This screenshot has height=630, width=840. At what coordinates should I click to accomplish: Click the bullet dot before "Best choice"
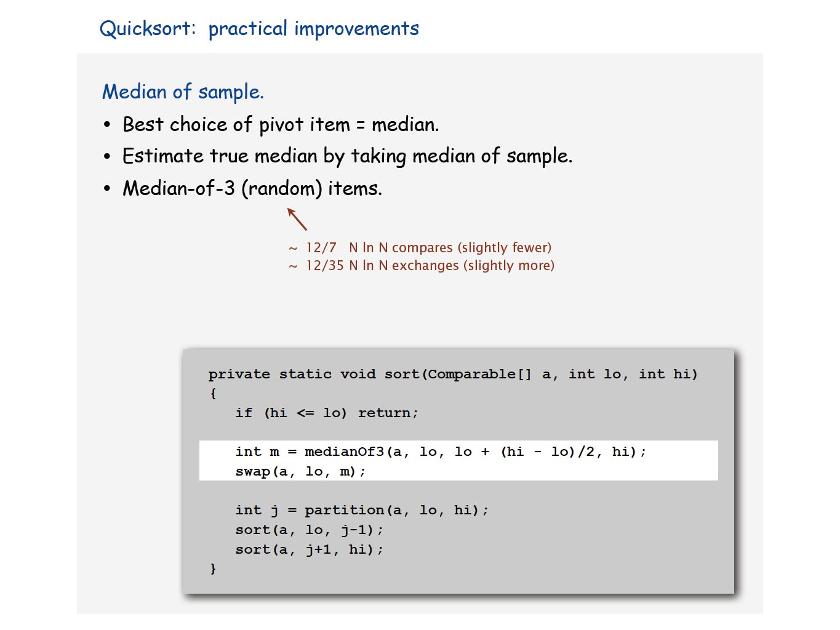coord(107,125)
